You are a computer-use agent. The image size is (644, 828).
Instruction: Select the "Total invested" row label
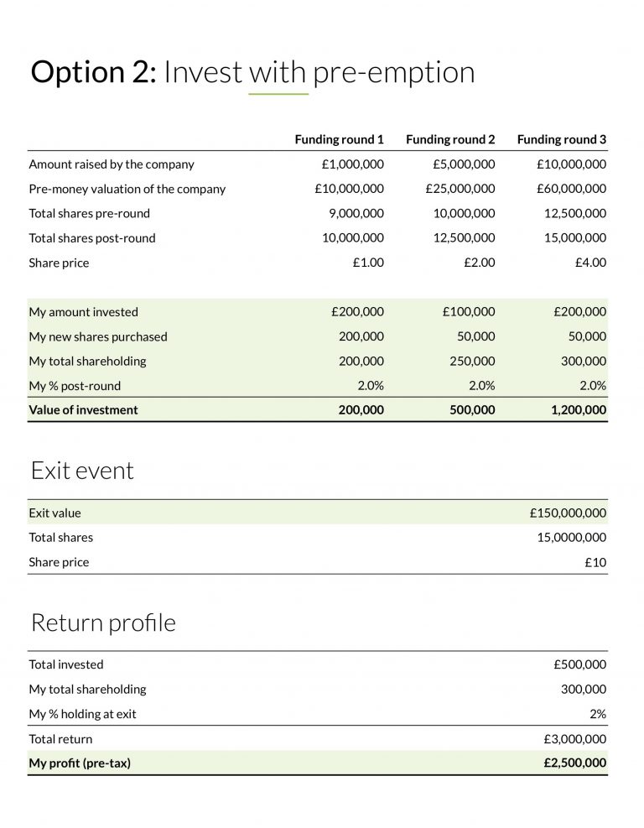click(x=66, y=664)
